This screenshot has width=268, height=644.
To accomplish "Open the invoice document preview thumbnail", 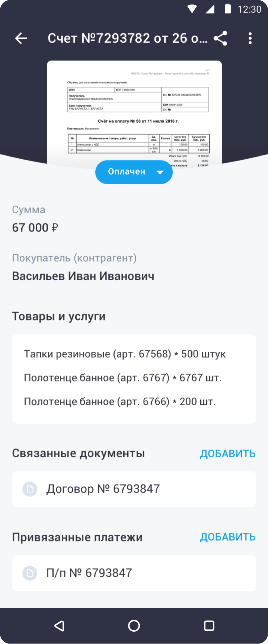I will tap(134, 112).
